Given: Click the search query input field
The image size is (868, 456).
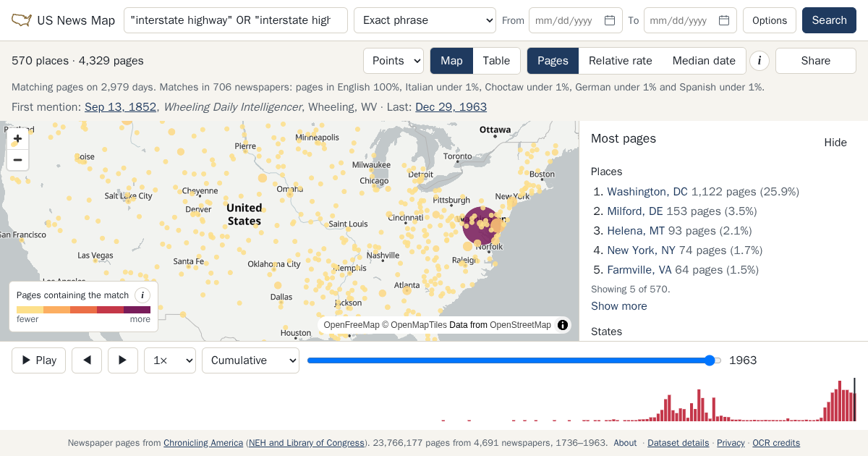Looking at the screenshot, I should point(236,20).
